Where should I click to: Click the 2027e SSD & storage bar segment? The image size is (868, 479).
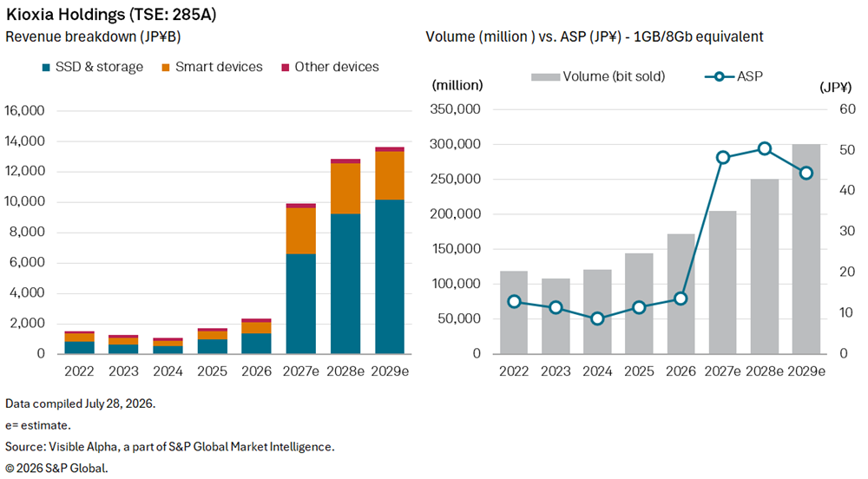point(301,304)
